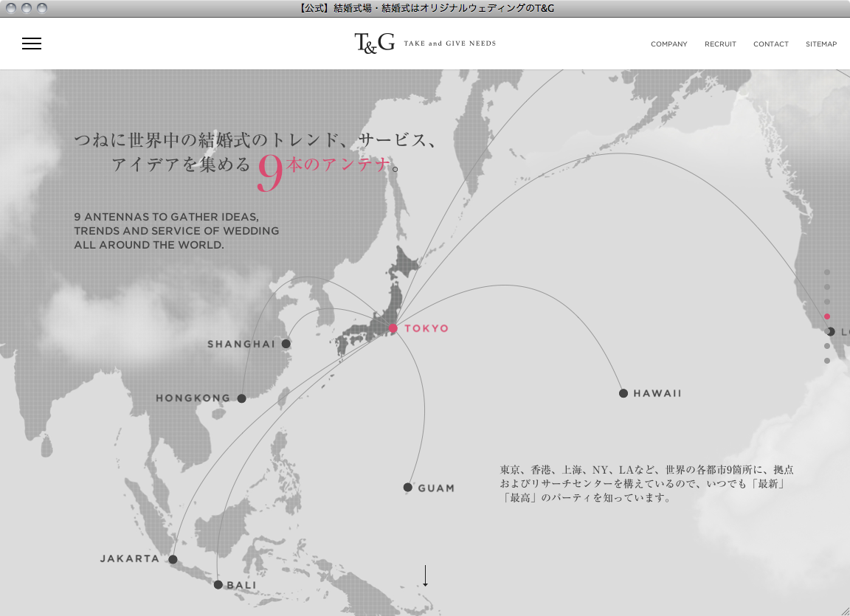Viewport: 850px width, 616px height.
Task: Select the Shanghai location dot
Action: point(286,344)
